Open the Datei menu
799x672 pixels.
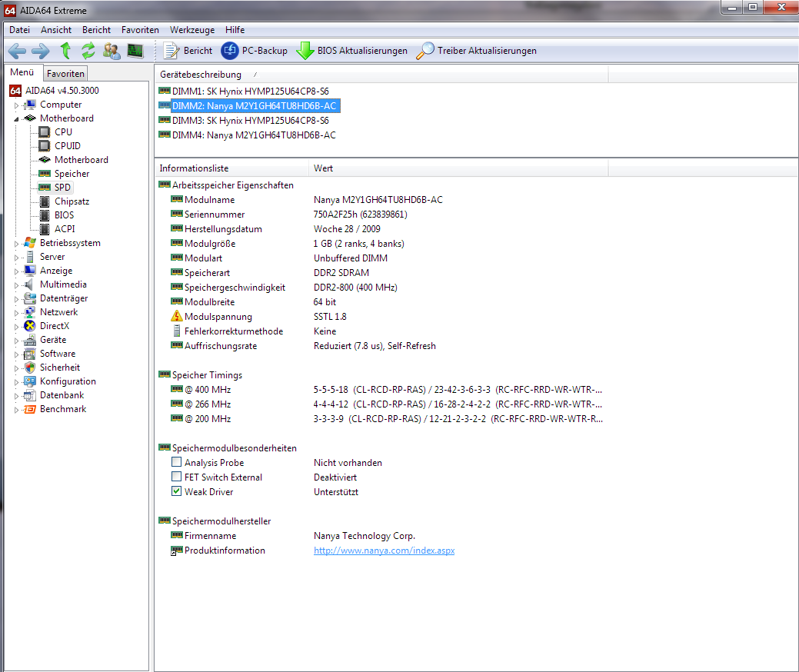click(x=19, y=30)
